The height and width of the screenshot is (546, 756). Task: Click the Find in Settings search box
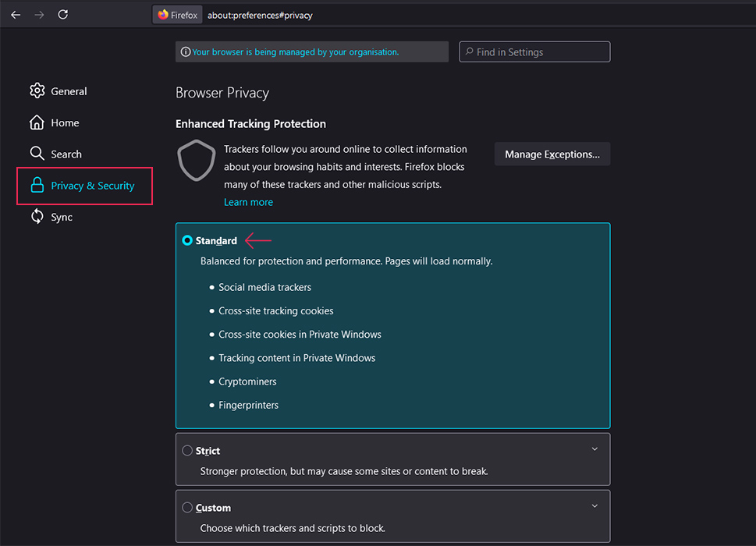(534, 52)
